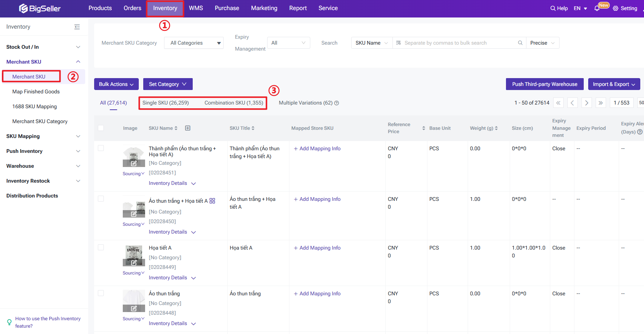This screenshot has width=644, height=334.
Task: Switch to Combination SKU tab
Action: [234, 103]
